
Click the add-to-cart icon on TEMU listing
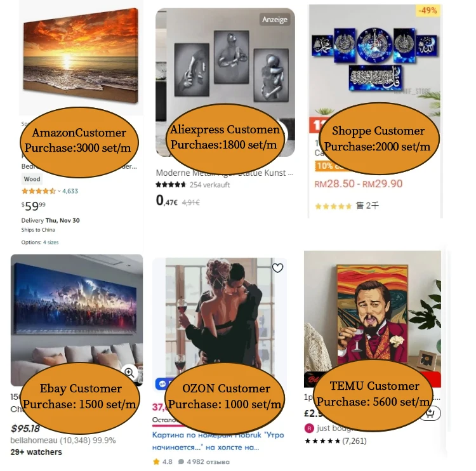click(431, 413)
